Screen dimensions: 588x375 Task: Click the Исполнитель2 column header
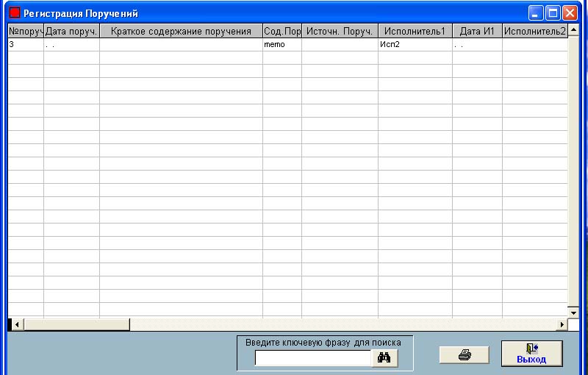535,31
